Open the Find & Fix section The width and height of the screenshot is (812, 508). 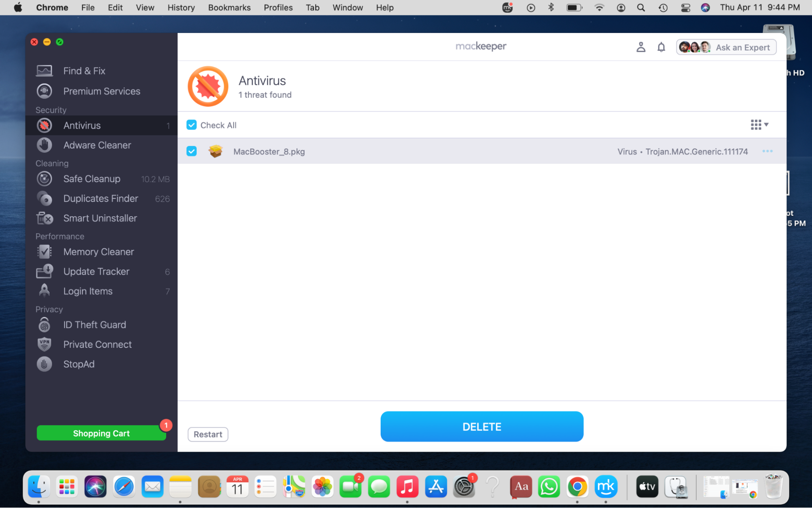84,70
